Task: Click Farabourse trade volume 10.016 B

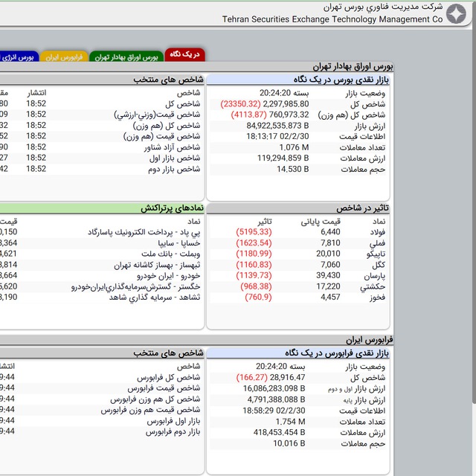Action: [289, 443]
